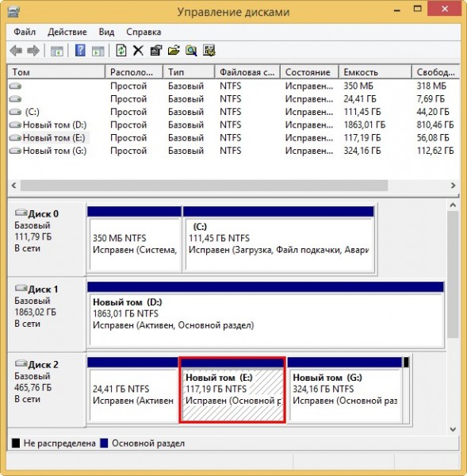Click the 44,20 ГБ free space cell
This screenshot has width=467, height=476.
433,112
